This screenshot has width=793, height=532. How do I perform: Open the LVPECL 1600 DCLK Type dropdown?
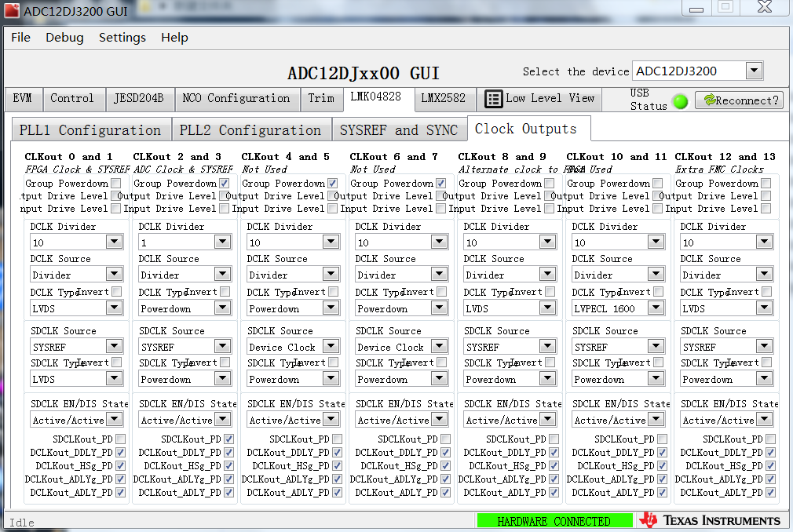(656, 308)
